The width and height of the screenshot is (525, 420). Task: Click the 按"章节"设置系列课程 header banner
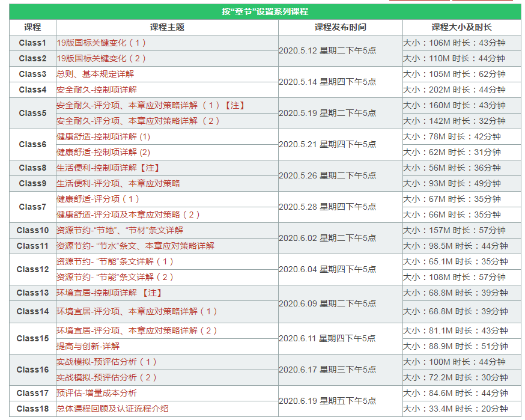265,12
